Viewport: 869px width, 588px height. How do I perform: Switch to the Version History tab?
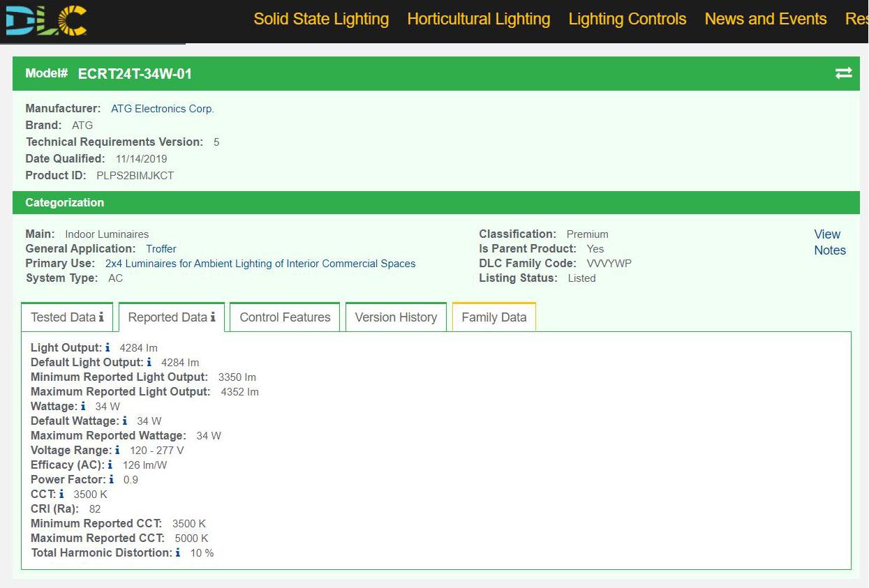point(395,317)
